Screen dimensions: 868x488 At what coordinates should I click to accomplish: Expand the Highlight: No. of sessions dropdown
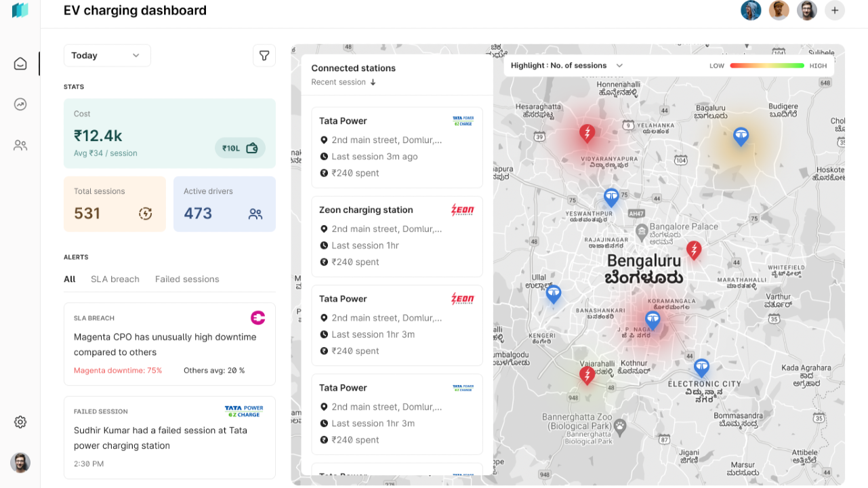click(566, 66)
